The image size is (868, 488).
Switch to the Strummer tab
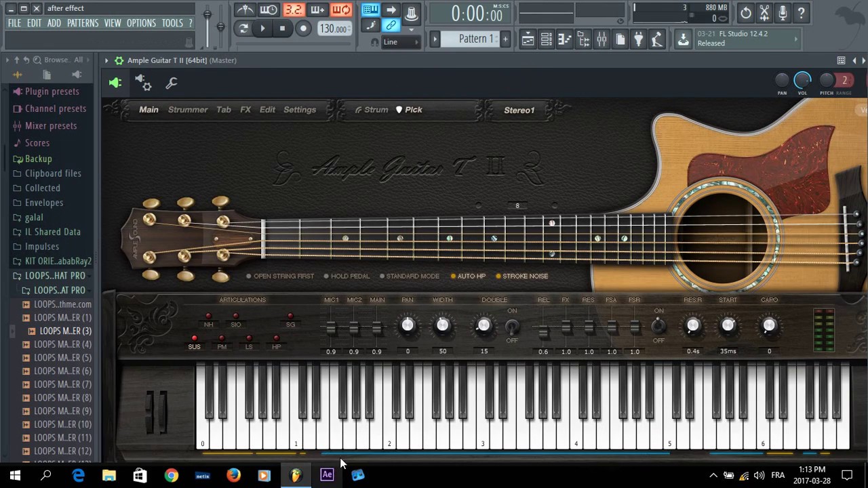188,110
